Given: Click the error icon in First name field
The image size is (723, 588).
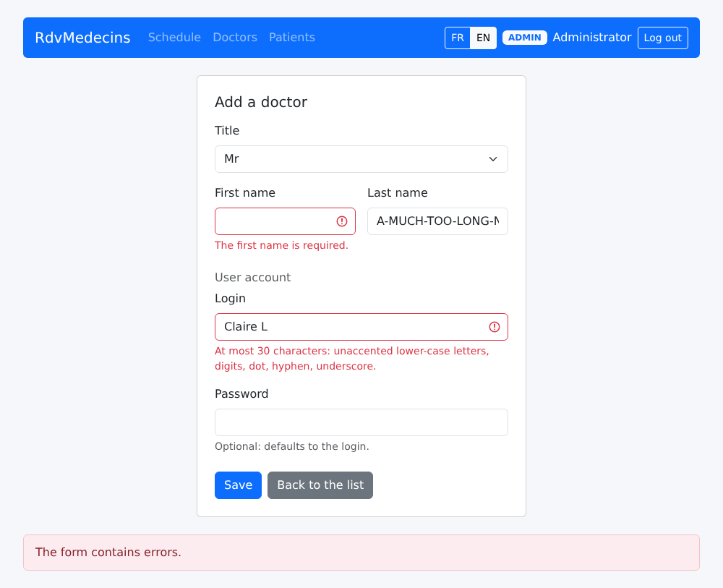Looking at the screenshot, I should [x=342, y=221].
